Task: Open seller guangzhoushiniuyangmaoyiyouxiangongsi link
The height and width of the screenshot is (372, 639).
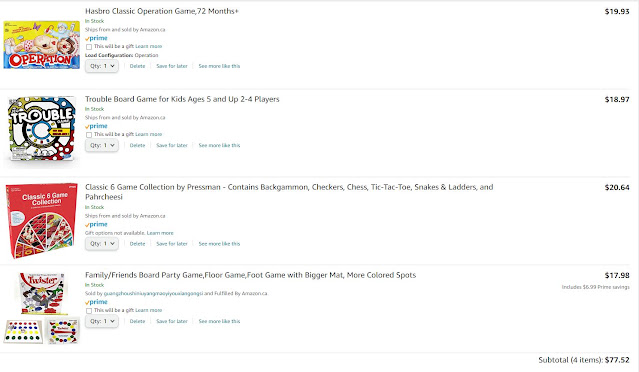Action: (153, 293)
